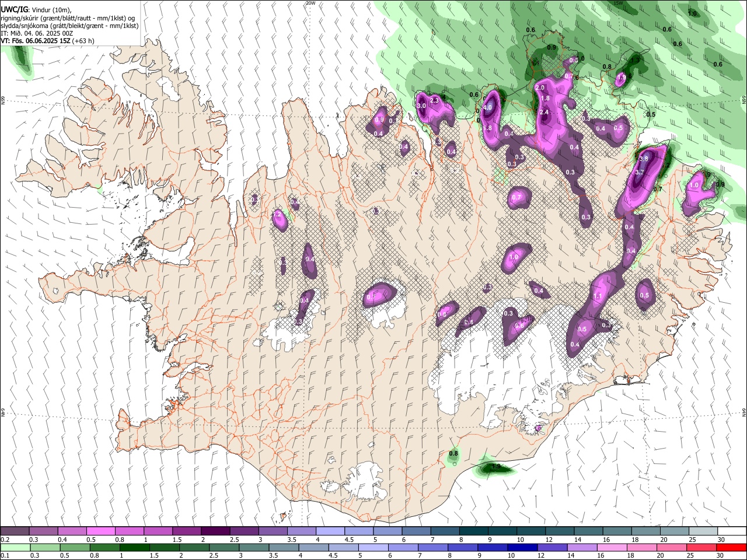Click the '1.9' value in the green patch off the south coast

pyautogui.click(x=496, y=467)
